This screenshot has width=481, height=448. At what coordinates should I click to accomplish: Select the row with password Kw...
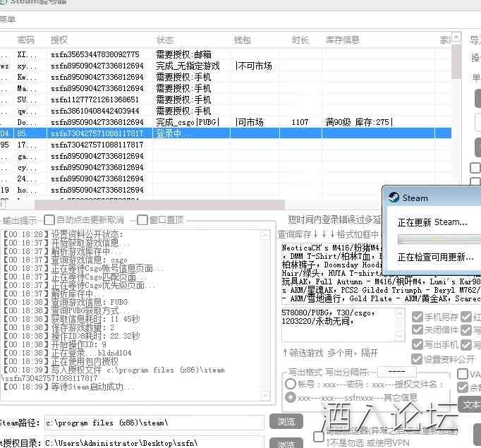pos(226,78)
